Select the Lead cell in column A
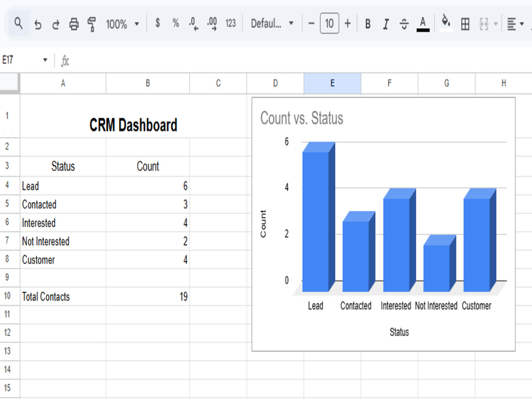 tap(63, 186)
